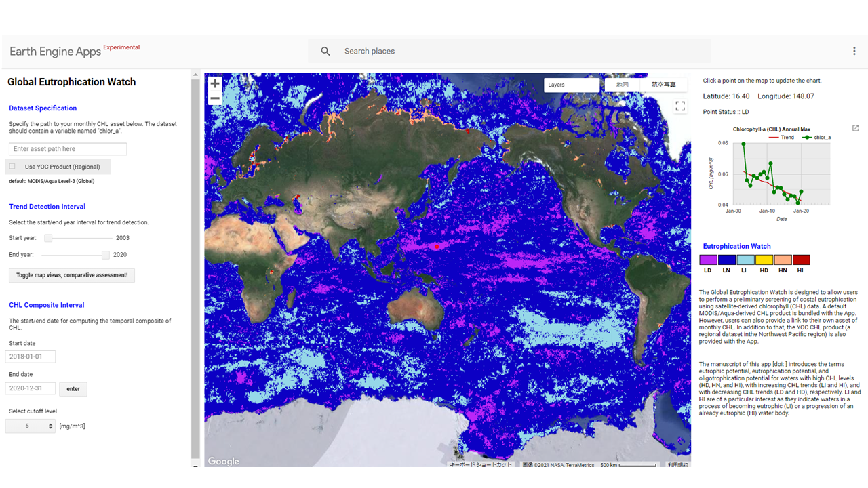Click the Trend Detection Interval heading

[x=47, y=207]
